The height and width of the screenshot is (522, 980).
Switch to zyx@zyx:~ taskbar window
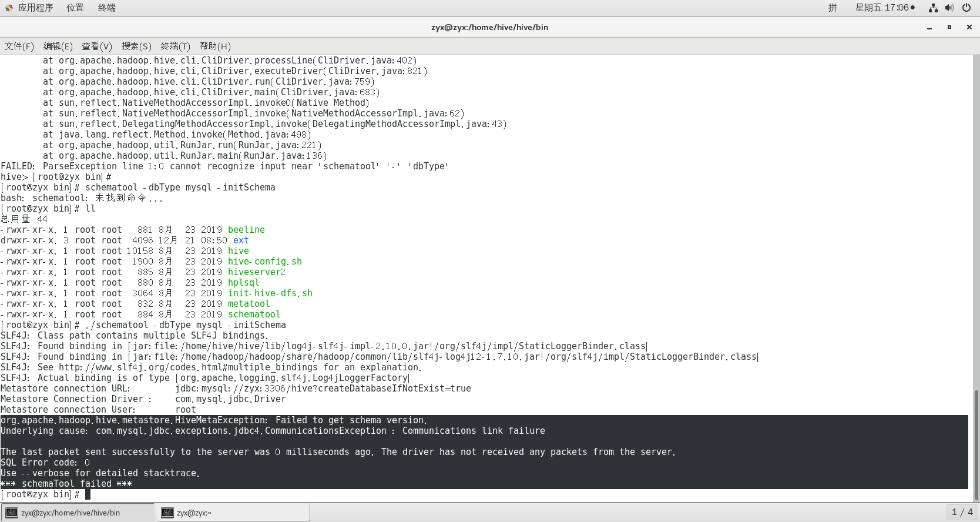point(233,513)
